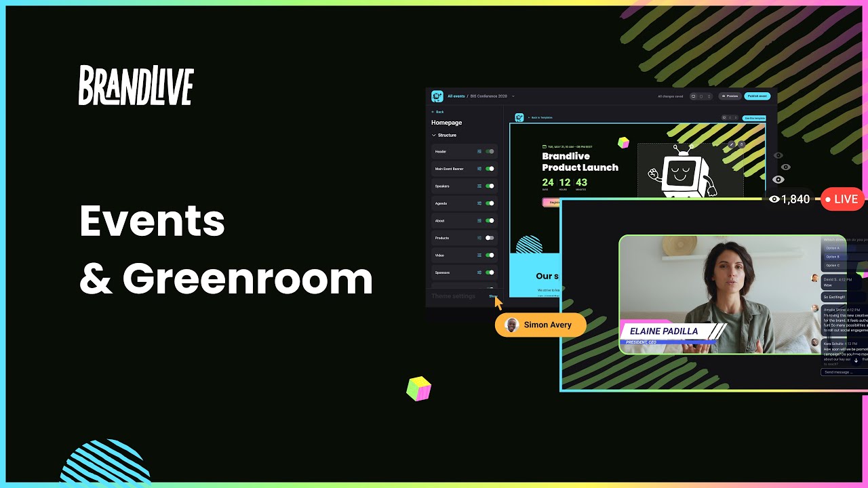
Task: Click the scroll-down arrow in chat
Action: tap(856, 361)
